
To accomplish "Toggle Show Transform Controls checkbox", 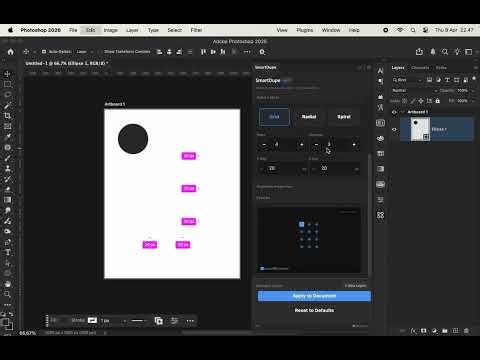I will tap(99, 52).
